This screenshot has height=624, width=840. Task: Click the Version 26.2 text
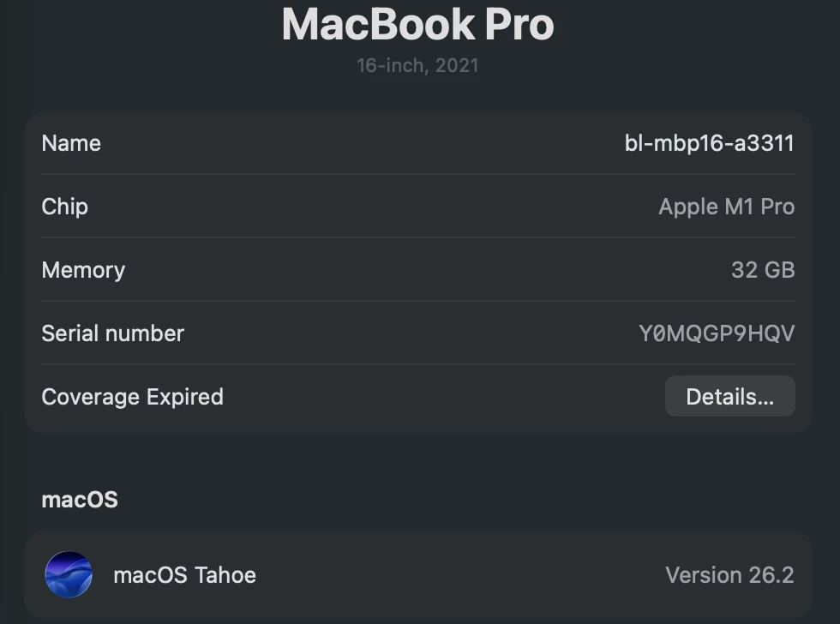(729, 574)
